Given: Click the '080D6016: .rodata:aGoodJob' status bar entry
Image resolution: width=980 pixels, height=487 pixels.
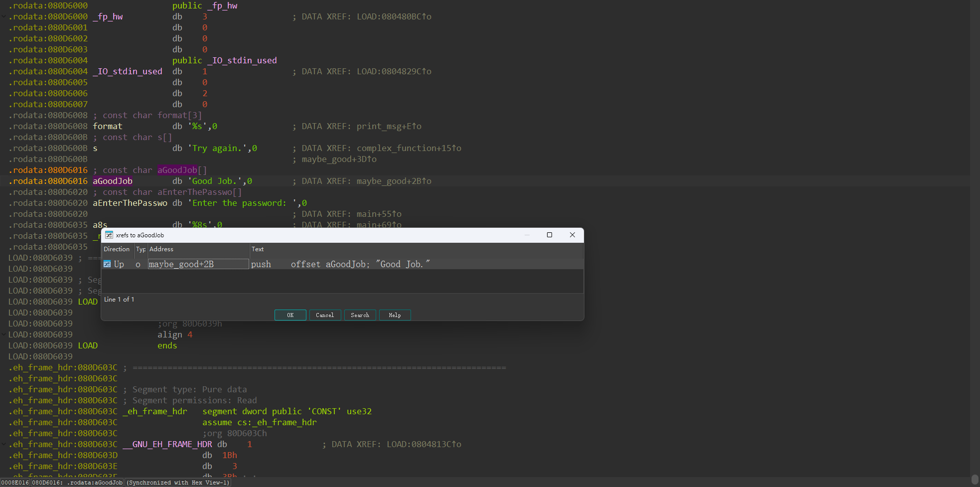Looking at the screenshot, I should [78, 483].
